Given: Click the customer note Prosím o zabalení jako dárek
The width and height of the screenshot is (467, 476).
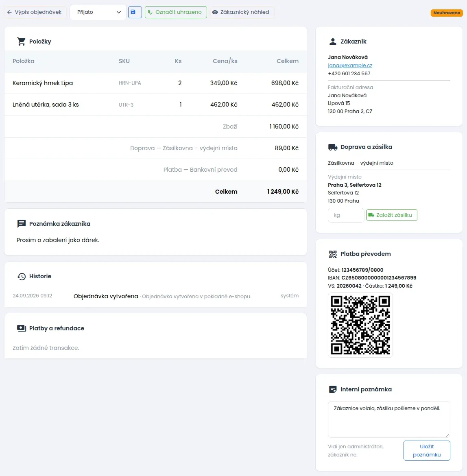Looking at the screenshot, I should pos(58,240).
